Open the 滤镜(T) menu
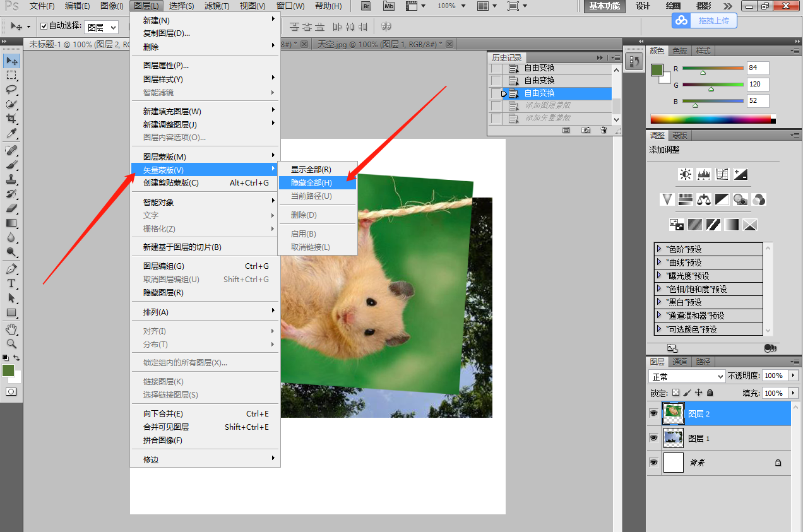Screen dimensions: 803x532 pyautogui.click(x=217, y=6)
